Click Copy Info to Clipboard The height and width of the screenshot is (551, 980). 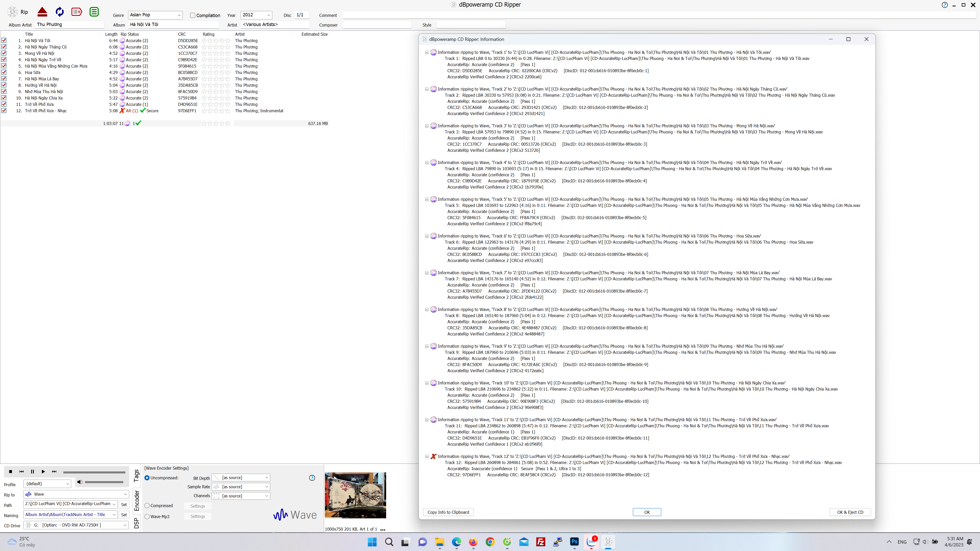click(x=448, y=512)
